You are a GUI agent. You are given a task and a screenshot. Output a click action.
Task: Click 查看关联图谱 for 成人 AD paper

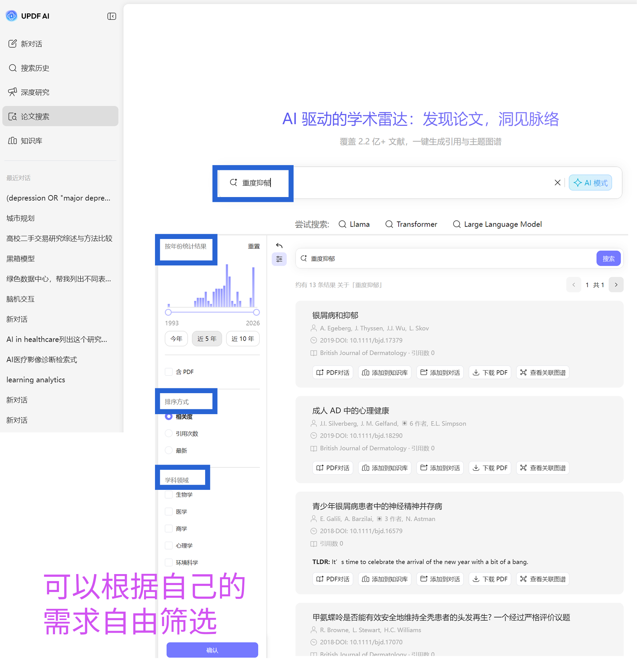point(542,468)
